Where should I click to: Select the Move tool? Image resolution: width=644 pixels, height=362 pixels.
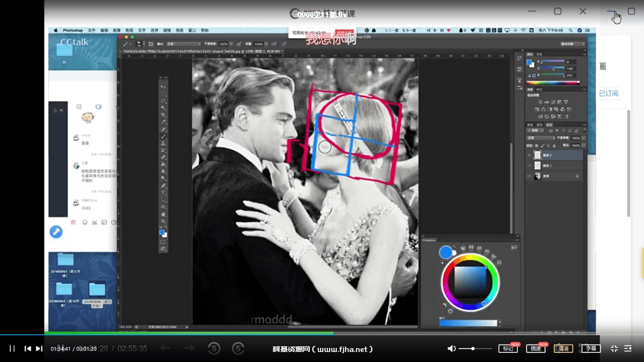coord(163,86)
